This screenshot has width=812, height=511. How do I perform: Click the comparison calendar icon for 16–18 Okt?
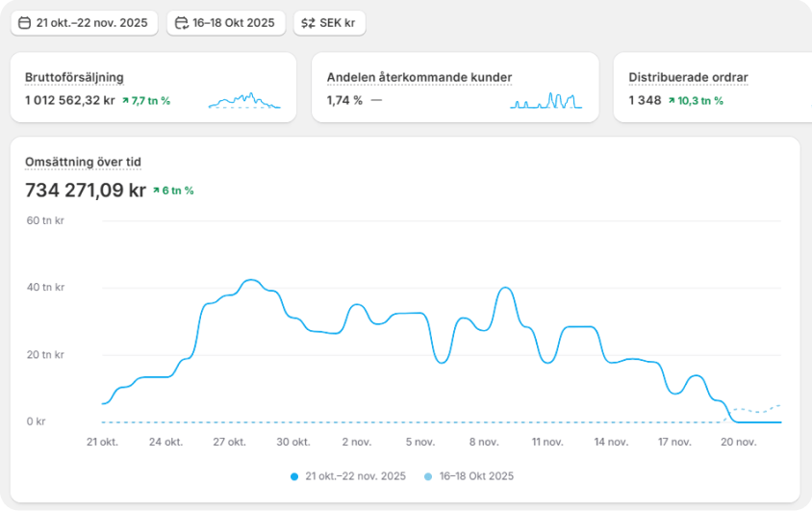[x=182, y=22]
